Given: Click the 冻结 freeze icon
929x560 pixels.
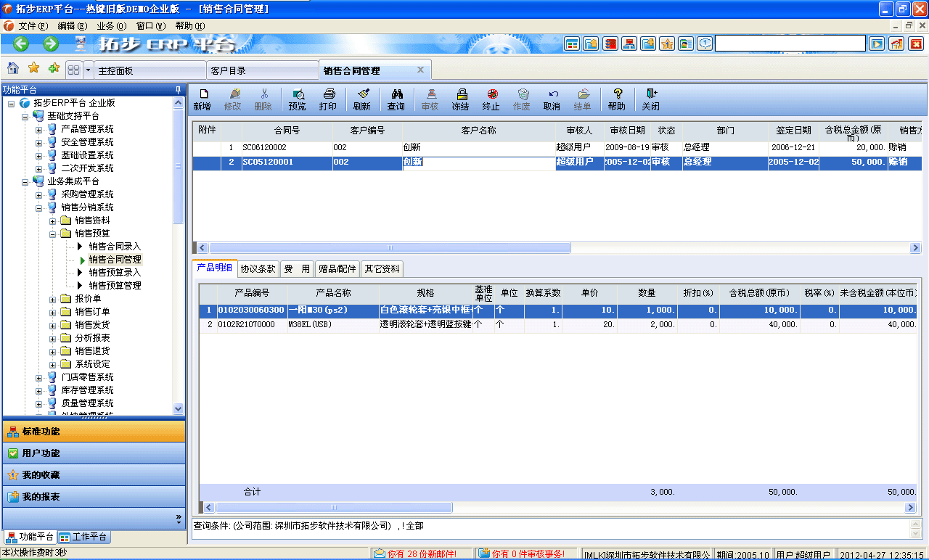Looking at the screenshot, I should point(462,99).
